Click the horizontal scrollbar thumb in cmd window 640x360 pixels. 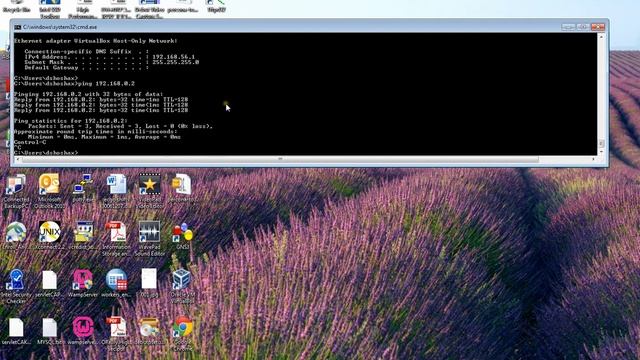(x=280, y=159)
